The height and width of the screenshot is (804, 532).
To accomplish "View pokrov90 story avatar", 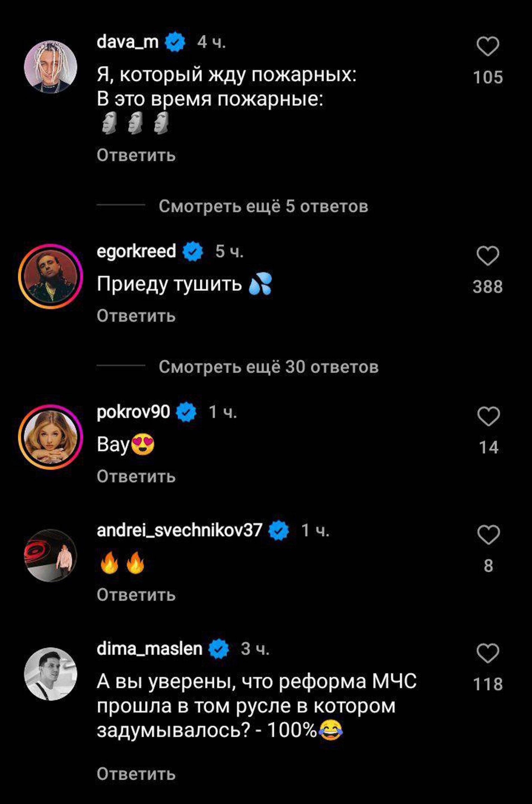I will pos(51,437).
